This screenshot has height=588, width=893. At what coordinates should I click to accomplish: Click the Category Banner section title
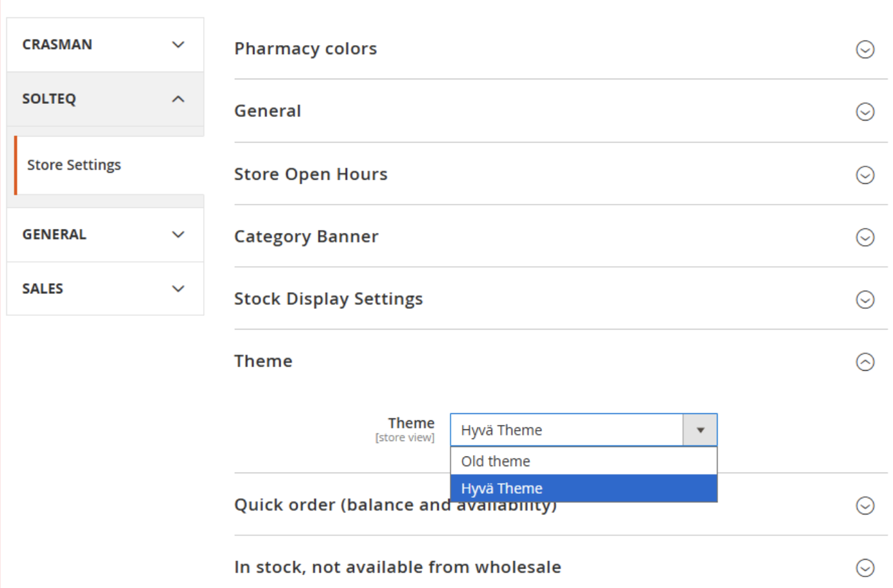tap(306, 237)
